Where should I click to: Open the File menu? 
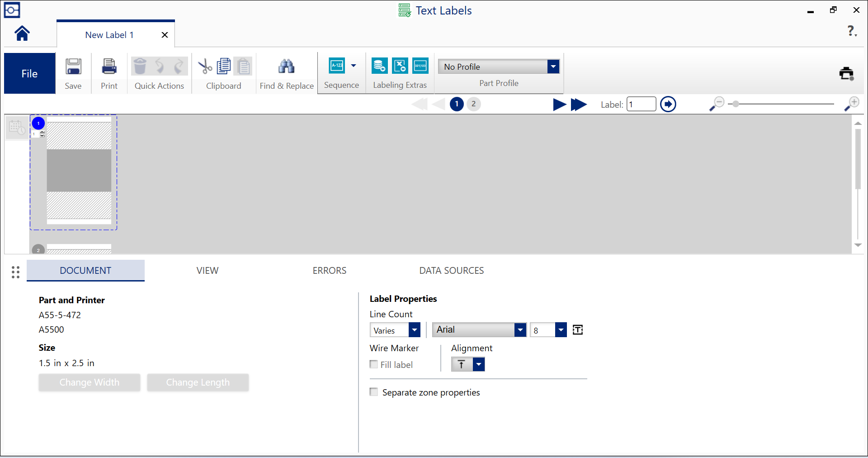pos(29,73)
